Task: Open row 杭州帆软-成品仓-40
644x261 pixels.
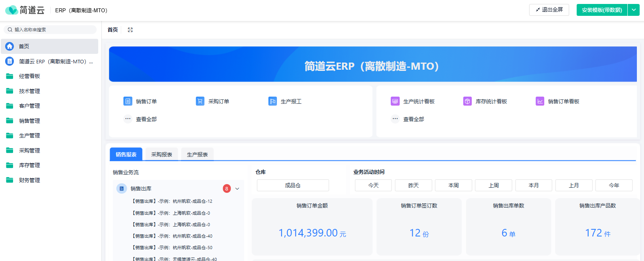Action: (172, 236)
